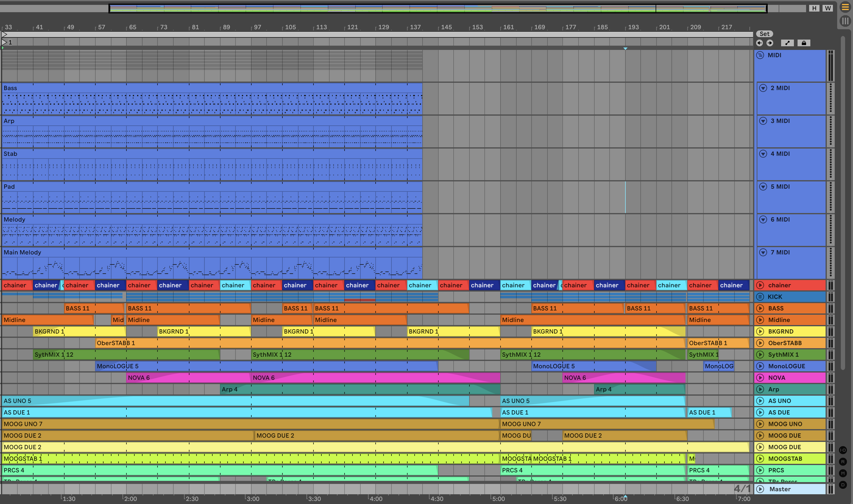Click the MOOG UNO track's play icon

760,424
